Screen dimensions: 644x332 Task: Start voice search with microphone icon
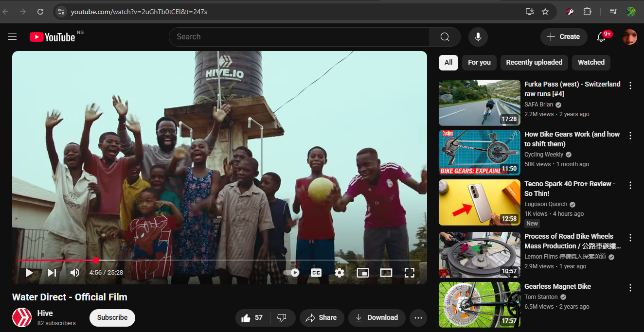point(478,37)
